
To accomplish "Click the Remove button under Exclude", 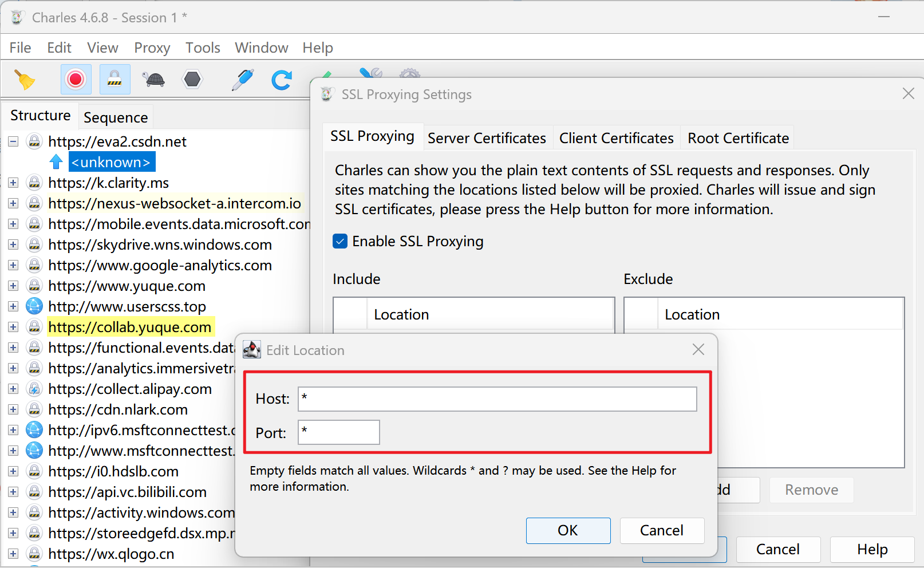I will [811, 490].
